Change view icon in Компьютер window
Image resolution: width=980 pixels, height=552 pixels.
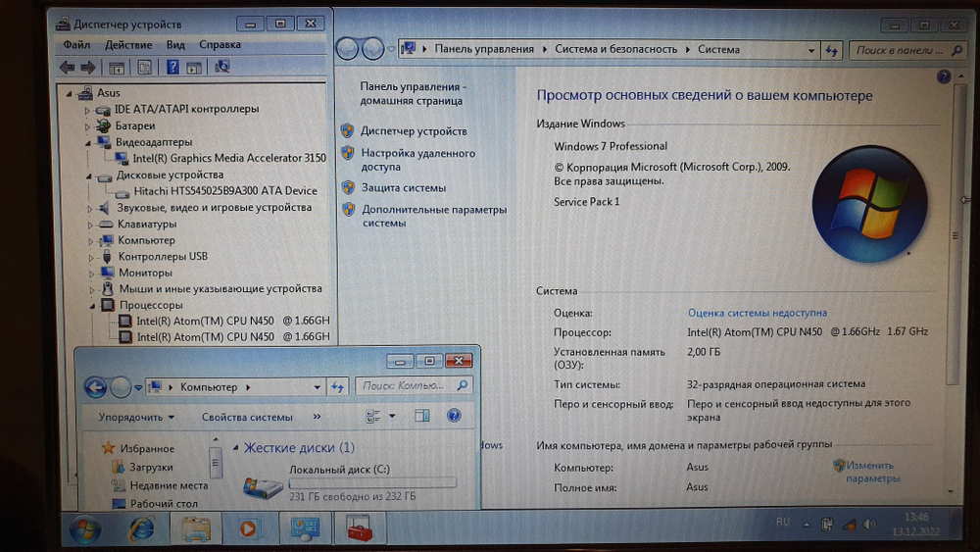[x=373, y=417]
